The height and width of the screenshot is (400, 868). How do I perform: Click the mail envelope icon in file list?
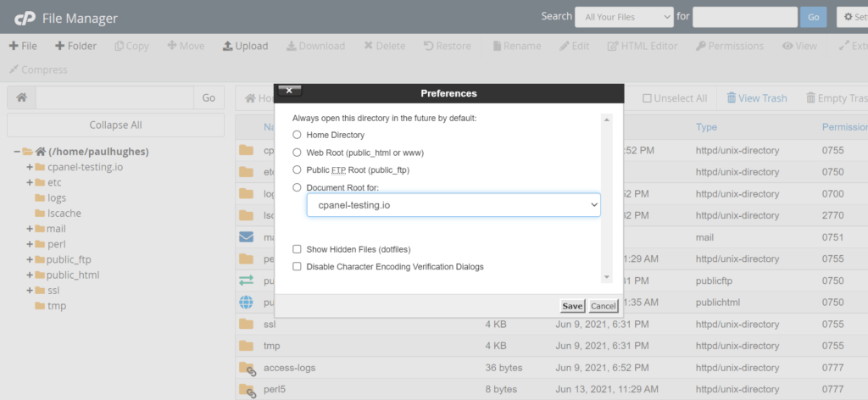[246, 237]
